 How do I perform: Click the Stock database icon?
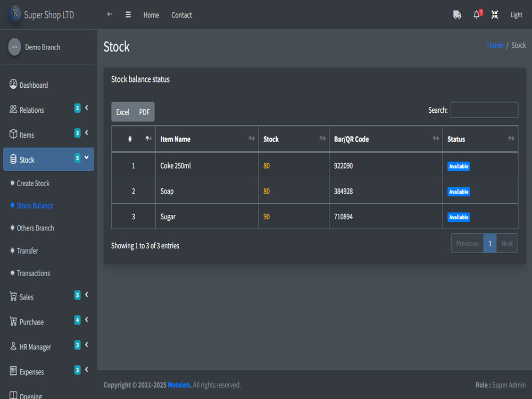click(x=13, y=159)
